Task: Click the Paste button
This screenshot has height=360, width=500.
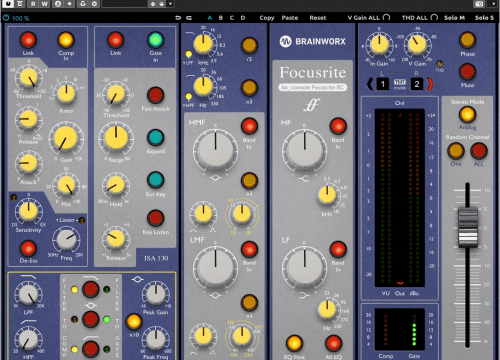Action: [x=290, y=18]
